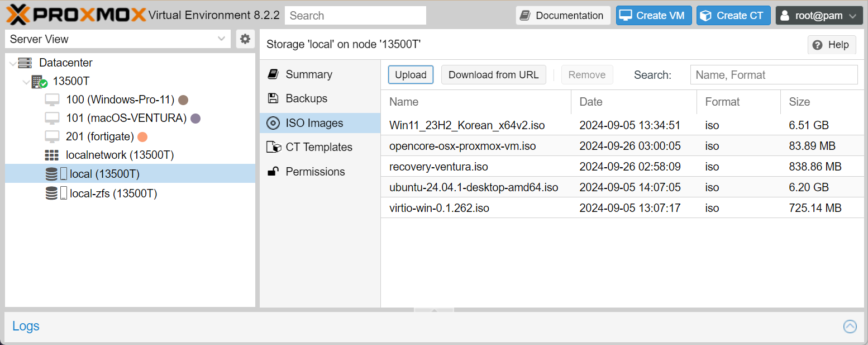Viewport: 868px width, 345px height.
Task: Focus the Name, Format search box
Action: pyautogui.click(x=774, y=75)
